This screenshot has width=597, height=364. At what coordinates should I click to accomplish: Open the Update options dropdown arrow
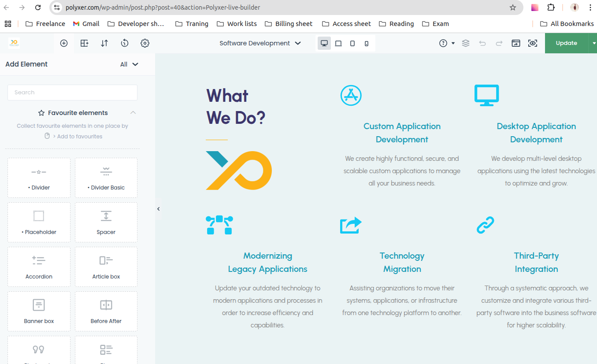tap(593, 43)
